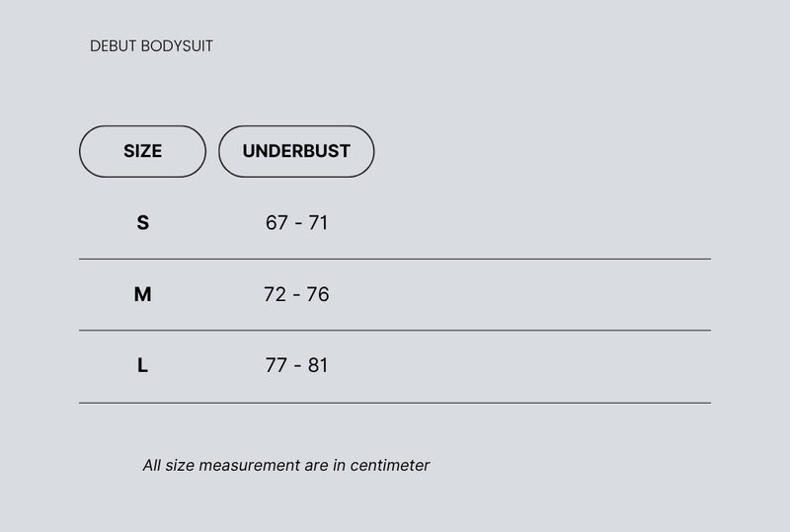
Task: Click the divider line under the S row
Action: tap(395, 259)
